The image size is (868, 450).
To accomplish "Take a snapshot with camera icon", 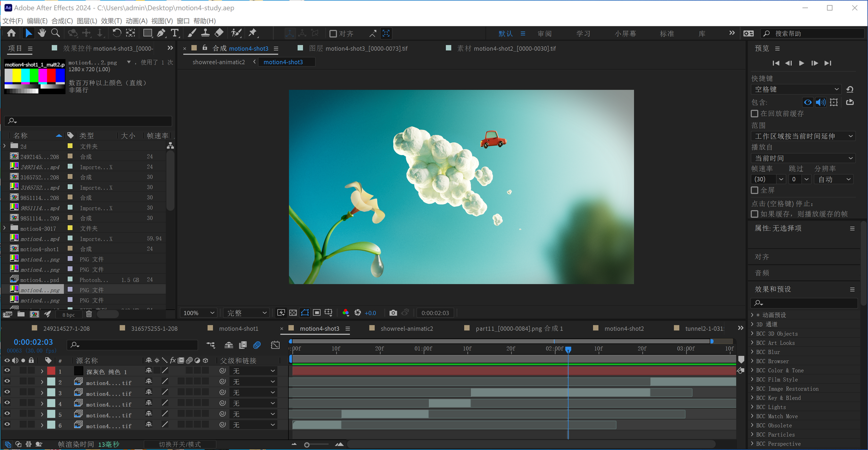I will tap(393, 313).
